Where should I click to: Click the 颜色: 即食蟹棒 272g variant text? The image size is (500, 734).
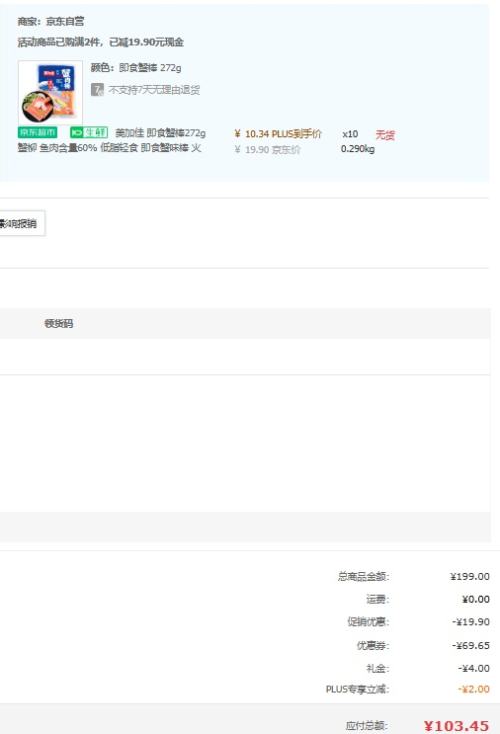(136, 68)
